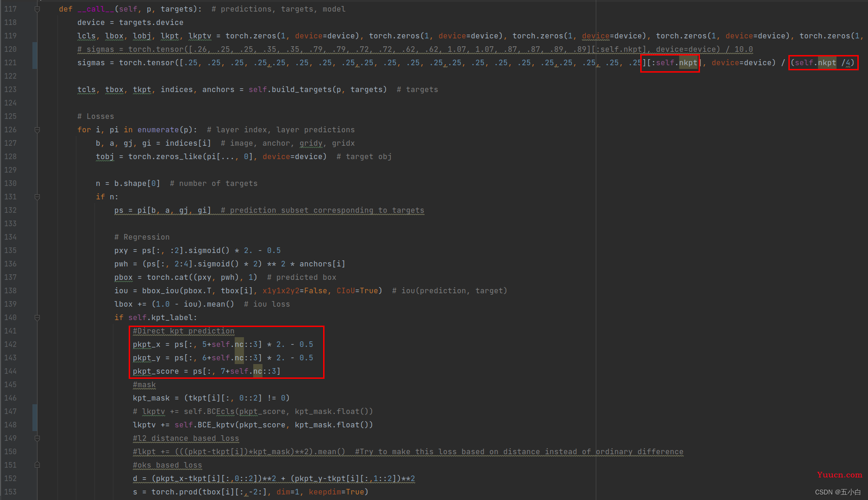The height and width of the screenshot is (500, 868).
Task: Click line number 126 in the gutter
Action: click(x=10, y=130)
